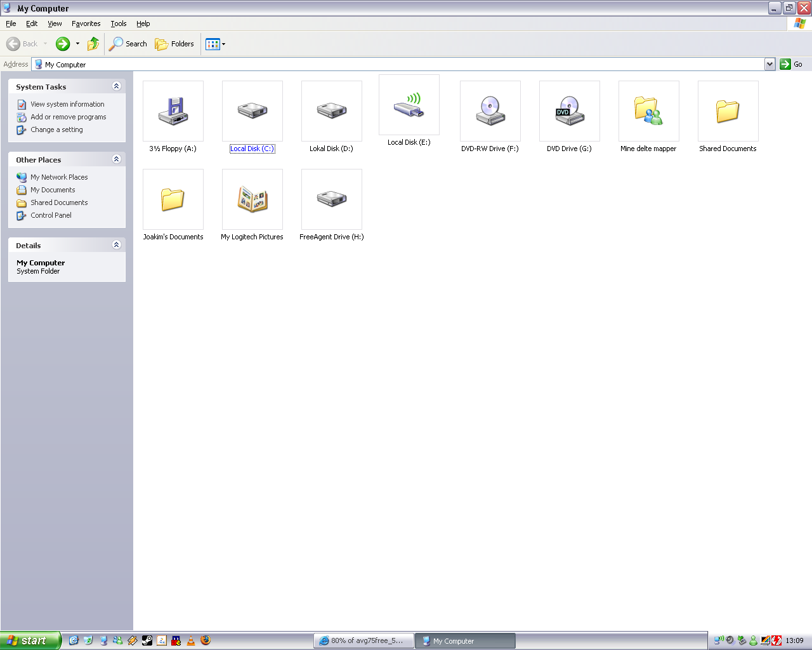Select the My Logitech Pictures icon
The height and width of the screenshot is (650, 812).
click(252, 199)
